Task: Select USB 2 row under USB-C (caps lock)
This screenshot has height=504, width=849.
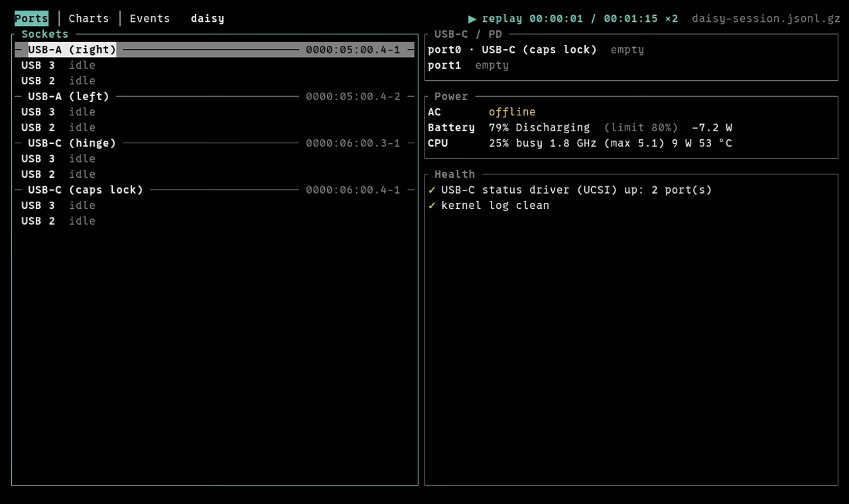Action: click(215, 221)
